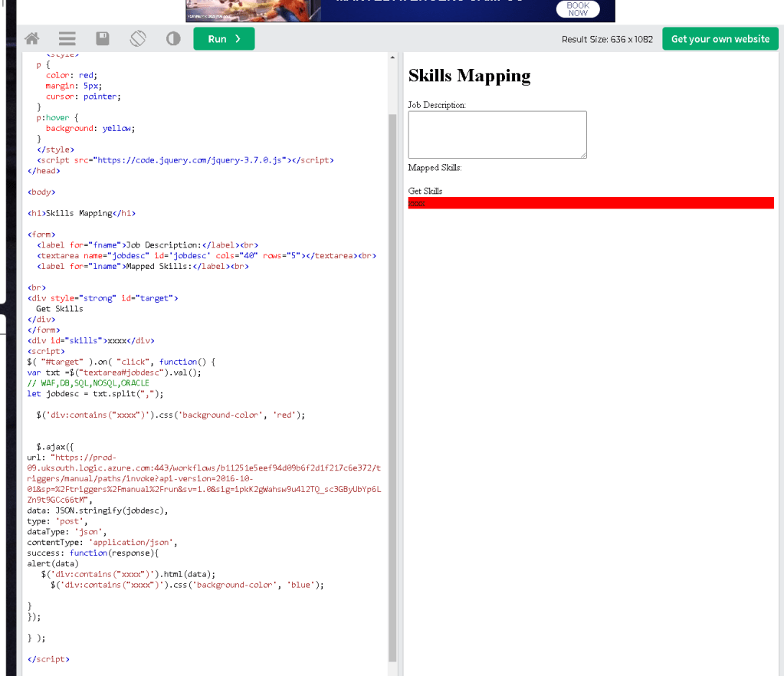Rotate the editor layout orientation icon
Screen dimensions: 784x676
(138, 38)
